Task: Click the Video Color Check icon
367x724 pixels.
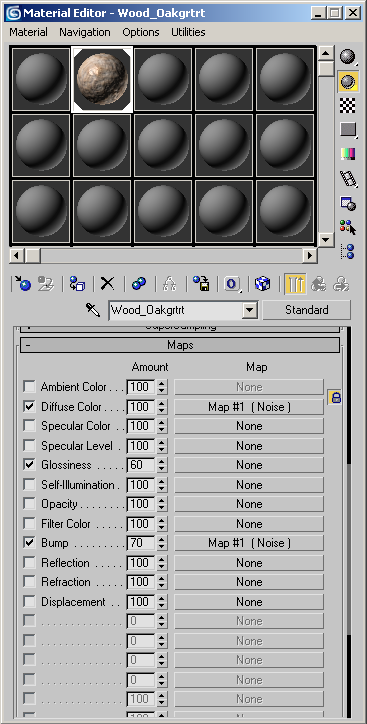Action: click(x=349, y=154)
